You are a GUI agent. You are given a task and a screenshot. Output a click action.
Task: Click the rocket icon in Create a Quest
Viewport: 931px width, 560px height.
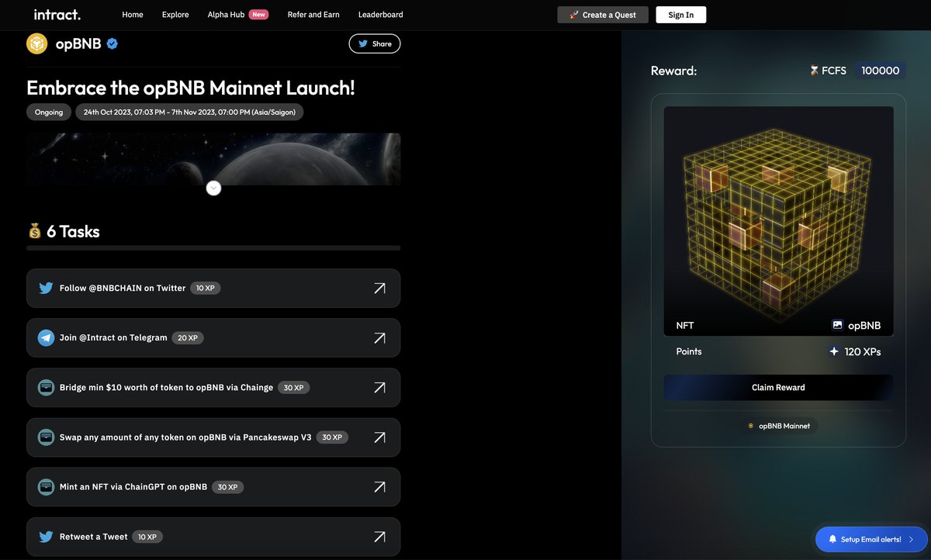(x=574, y=15)
